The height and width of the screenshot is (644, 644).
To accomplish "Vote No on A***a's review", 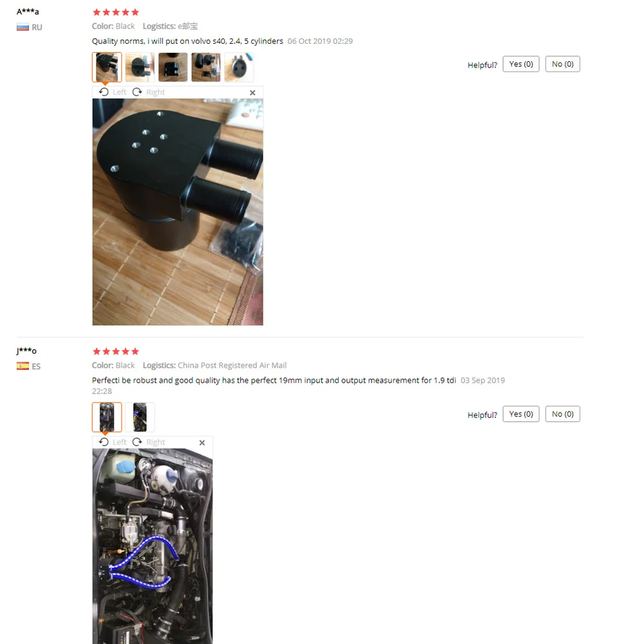I will point(563,64).
